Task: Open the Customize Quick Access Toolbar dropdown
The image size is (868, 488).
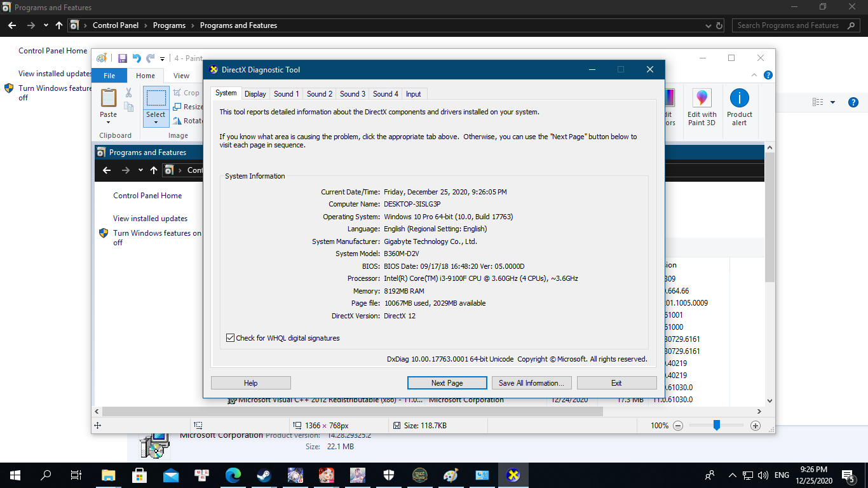Action: [x=163, y=59]
